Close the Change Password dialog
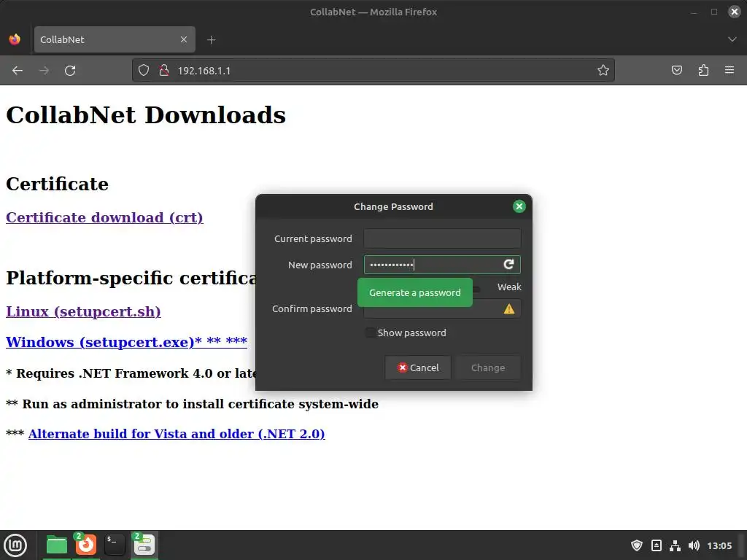The height and width of the screenshot is (560, 747). click(519, 206)
